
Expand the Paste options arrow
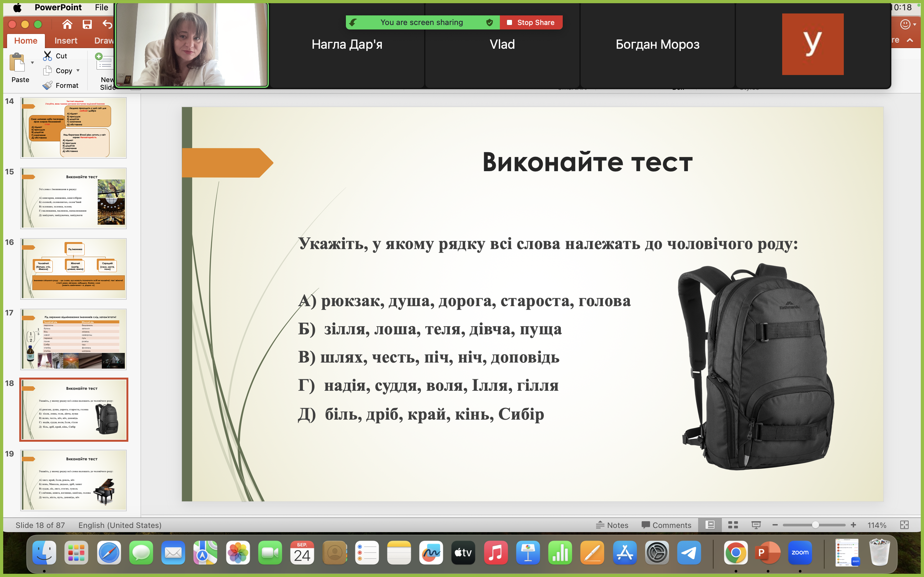[x=32, y=63]
